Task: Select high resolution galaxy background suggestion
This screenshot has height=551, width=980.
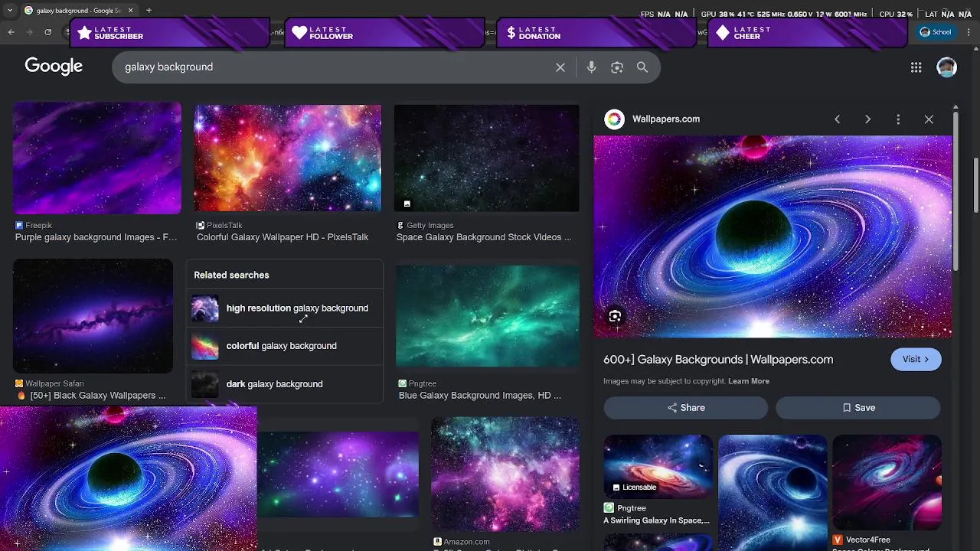Action: [x=284, y=308]
